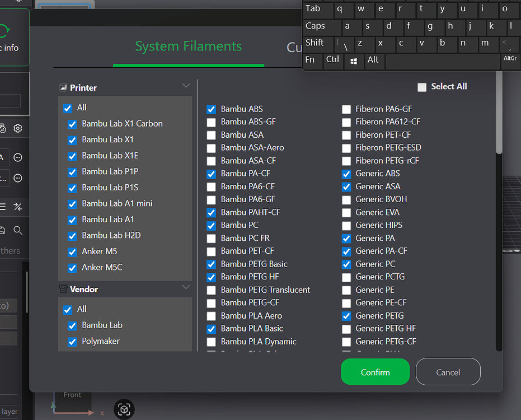Click the green sync info icon
Image resolution: width=521 pixels, height=420 pixels.
[4, 31]
